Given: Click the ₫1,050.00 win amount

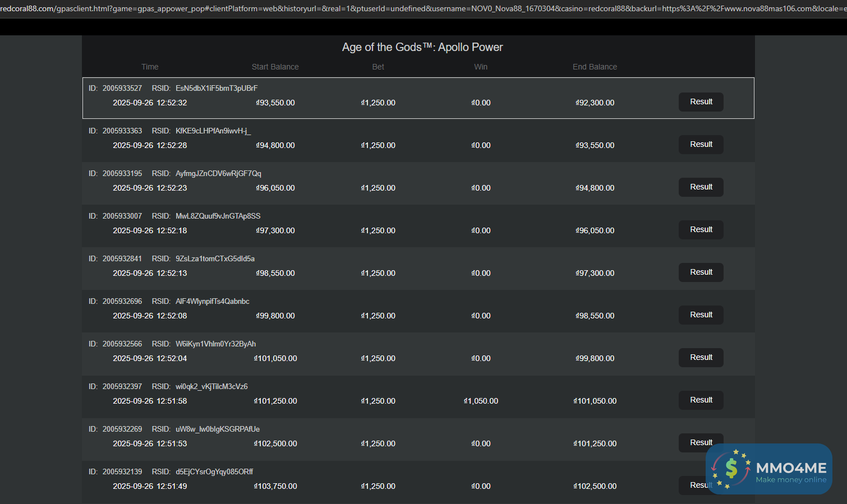Looking at the screenshot, I should [x=481, y=401].
